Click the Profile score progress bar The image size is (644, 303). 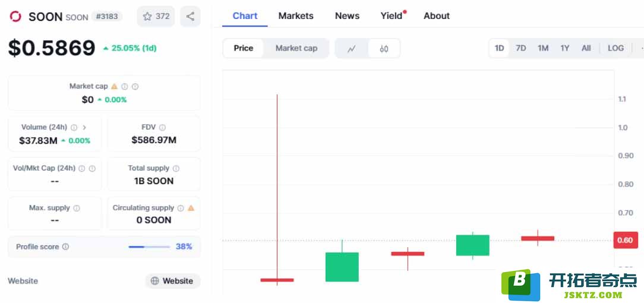pos(149,247)
